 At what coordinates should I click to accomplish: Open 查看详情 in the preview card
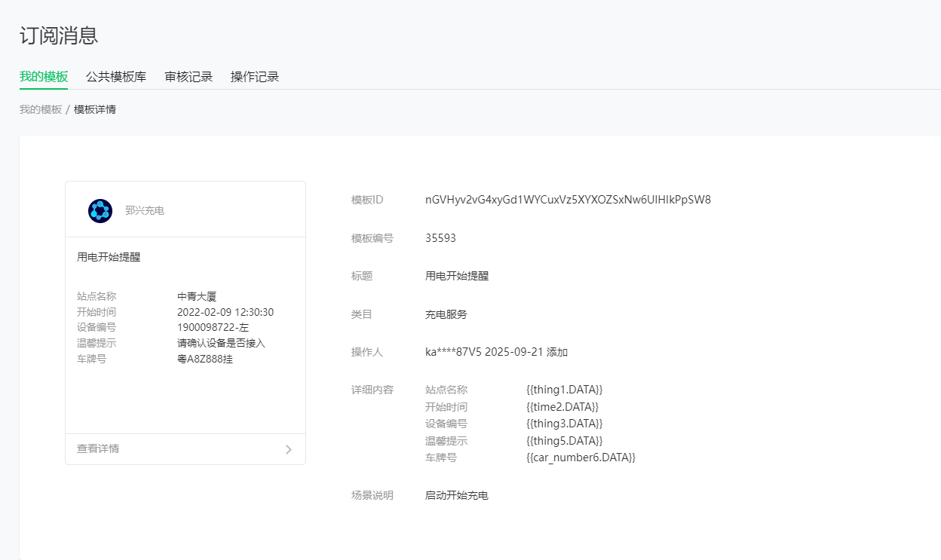point(98,448)
